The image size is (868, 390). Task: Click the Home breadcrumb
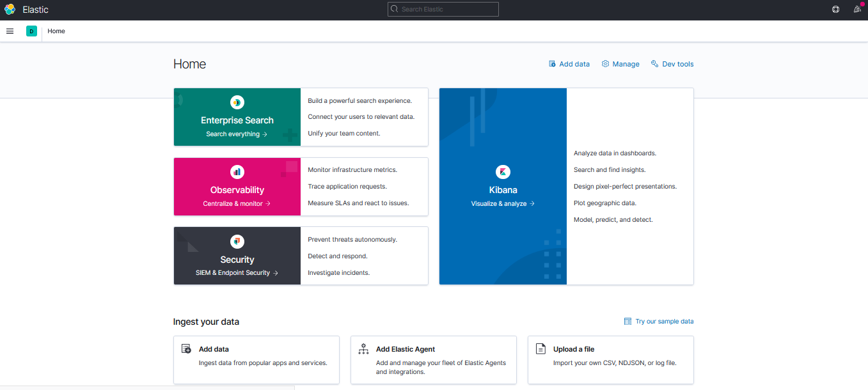(56, 31)
